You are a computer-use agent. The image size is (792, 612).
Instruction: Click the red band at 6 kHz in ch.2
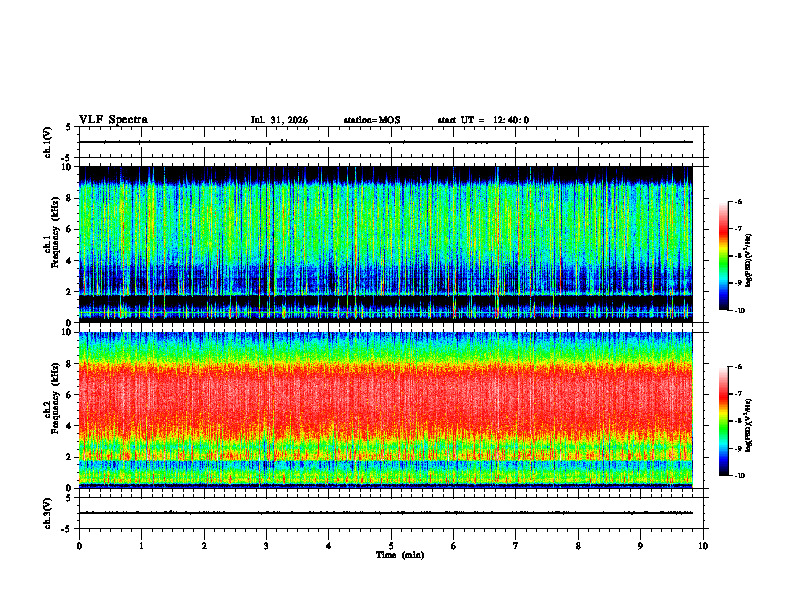click(x=386, y=394)
